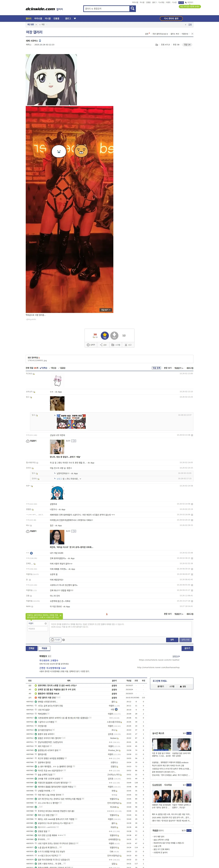
Task: Click the 비밀번호 password field
Action: (x=37, y=628)
